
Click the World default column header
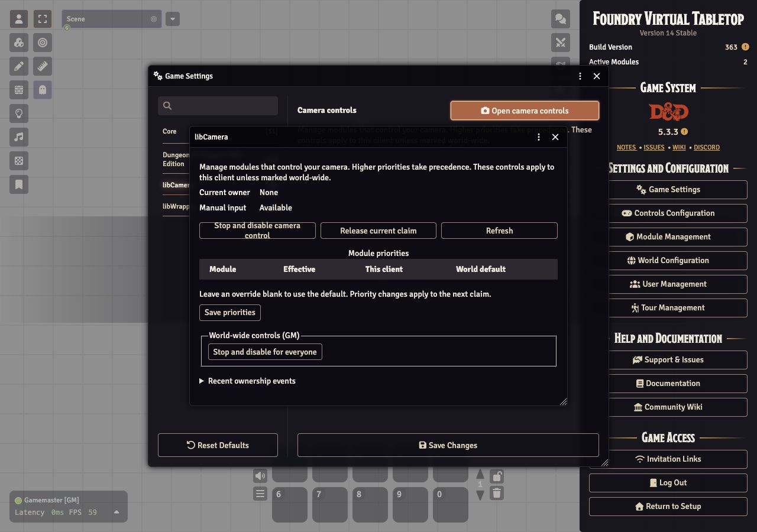pos(481,269)
